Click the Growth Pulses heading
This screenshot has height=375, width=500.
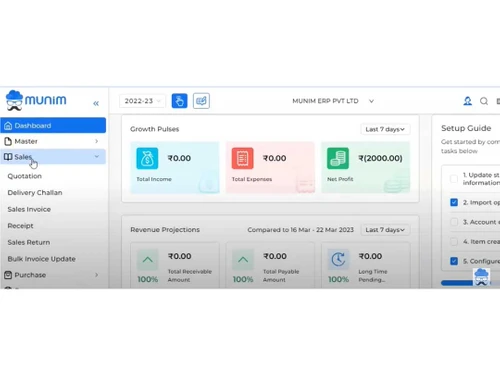click(x=155, y=129)
